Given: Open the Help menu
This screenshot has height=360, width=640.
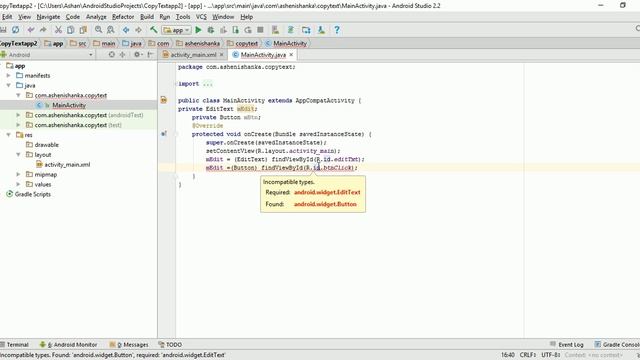Looking at the screenshot, I should (x=247, y=17).
